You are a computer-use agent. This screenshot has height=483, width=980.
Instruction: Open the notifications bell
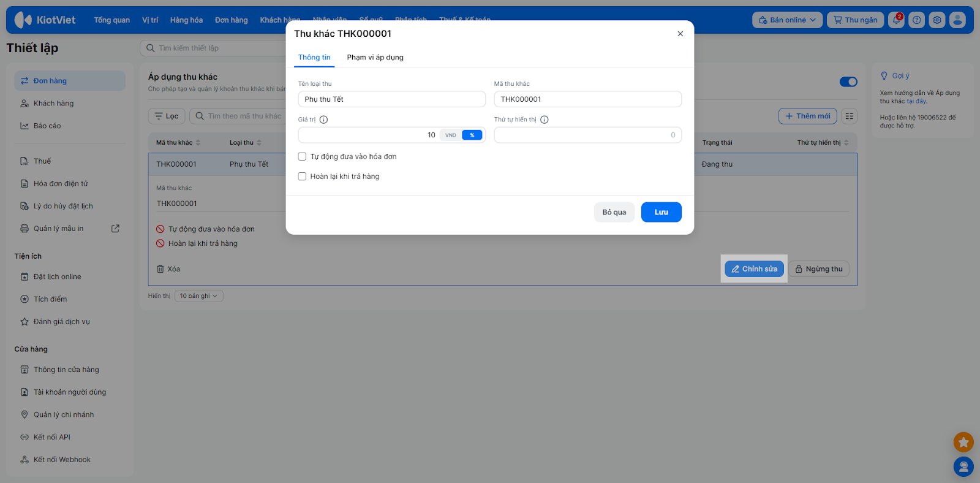896,20
